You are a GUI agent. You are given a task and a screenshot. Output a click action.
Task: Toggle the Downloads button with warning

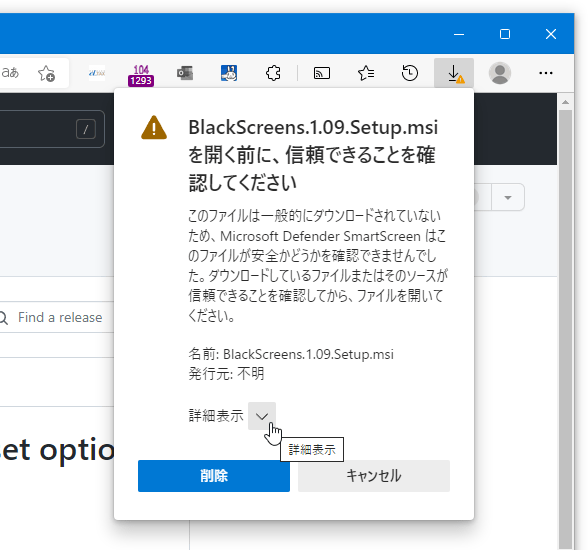coord(454,73)
